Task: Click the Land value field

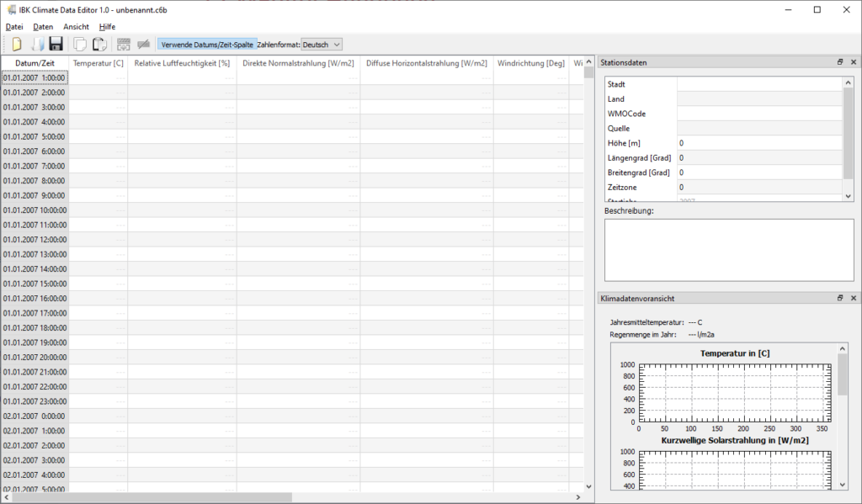Action: (760, 99)
